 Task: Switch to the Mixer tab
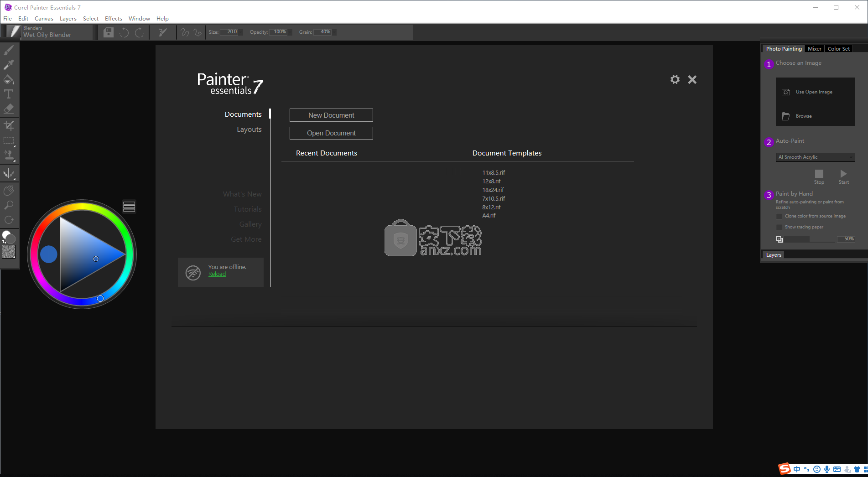(814, 49)
